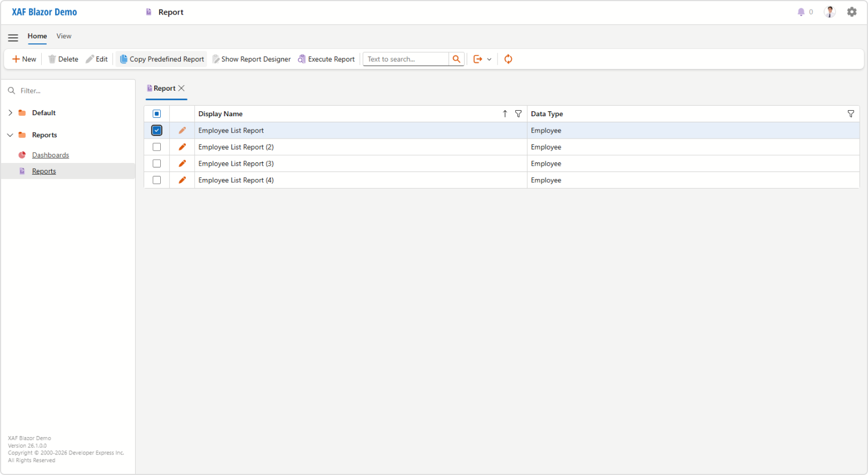The image size is (868, 475).
Task: Click the orange refresh icon
Action: [x=508, y=59]
